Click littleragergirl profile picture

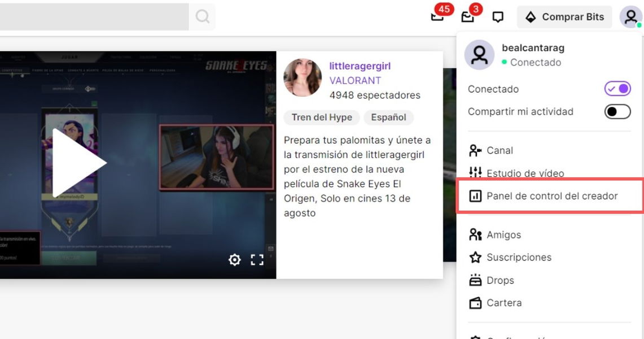[x=303, y=77]
